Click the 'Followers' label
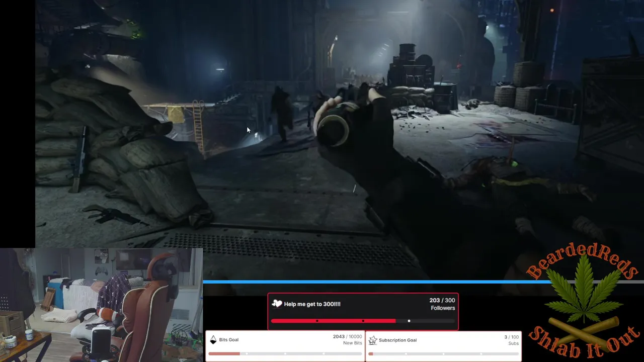 tap(443, 308)
